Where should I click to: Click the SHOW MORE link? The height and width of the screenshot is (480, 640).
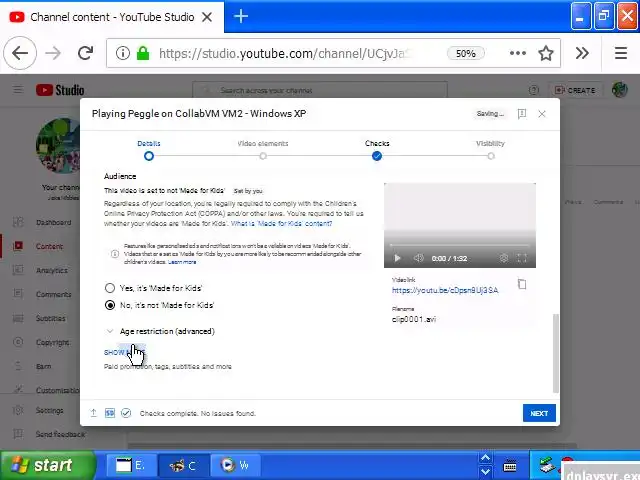coord(124,352)
